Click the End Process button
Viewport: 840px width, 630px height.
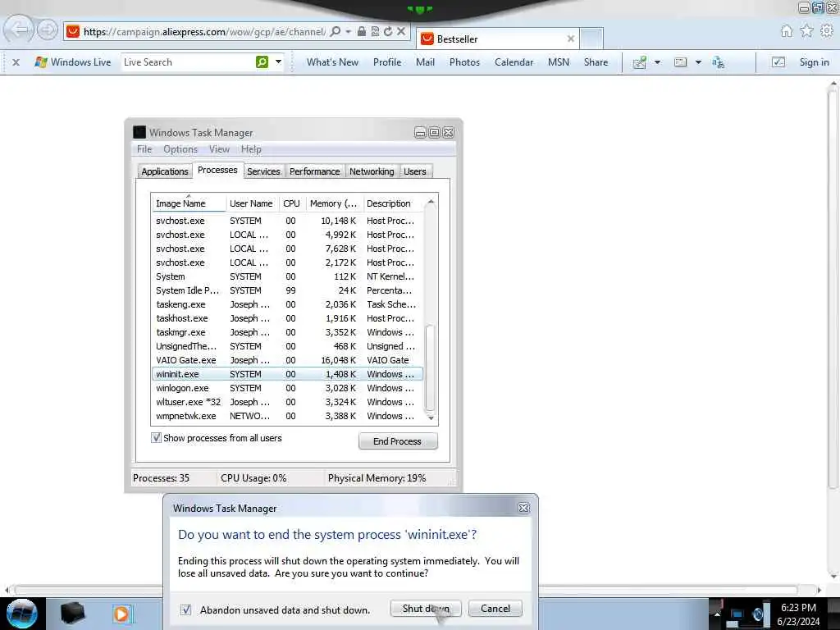pos(398,441)
